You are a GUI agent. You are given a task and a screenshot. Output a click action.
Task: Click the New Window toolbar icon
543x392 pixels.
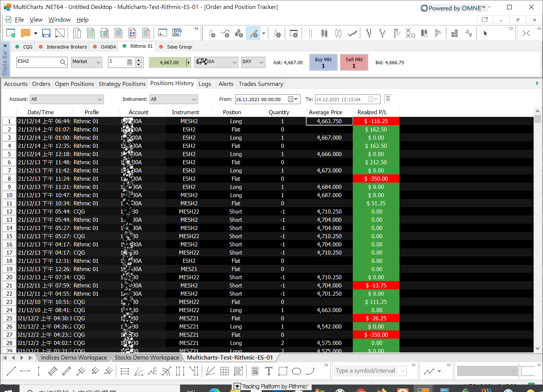click(x=11, y=33)
